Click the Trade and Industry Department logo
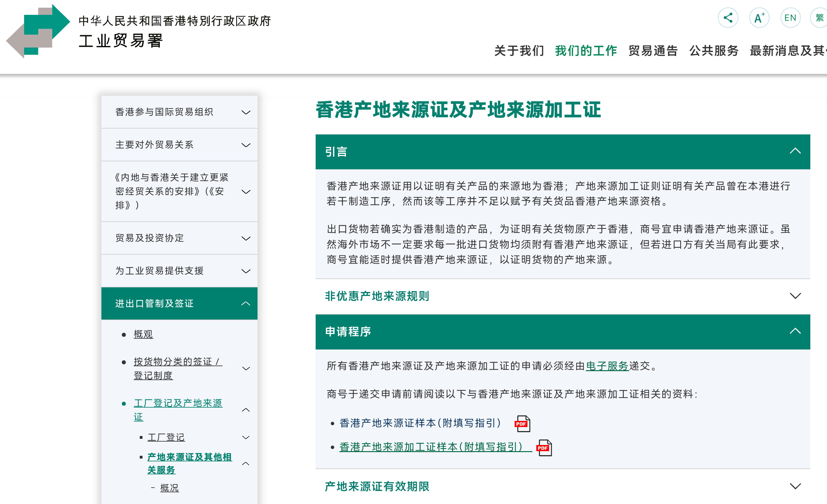This screenshot has height=504, width=827. (38, 31)
